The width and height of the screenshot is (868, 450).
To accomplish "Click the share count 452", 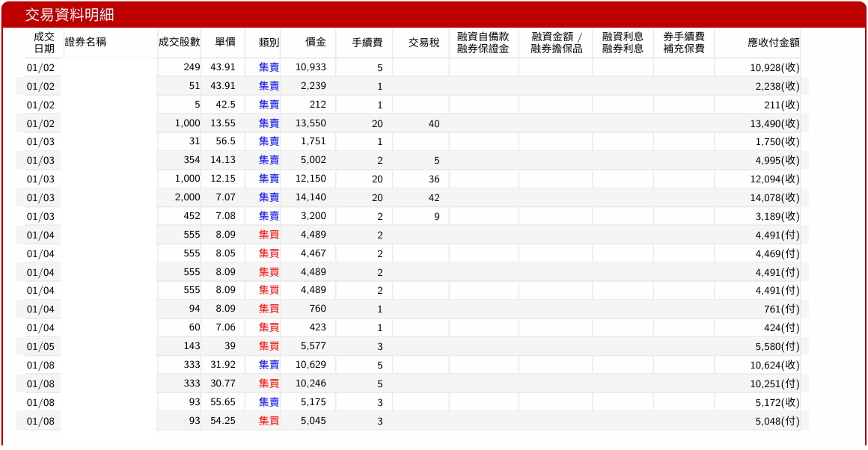I will 192,216.
